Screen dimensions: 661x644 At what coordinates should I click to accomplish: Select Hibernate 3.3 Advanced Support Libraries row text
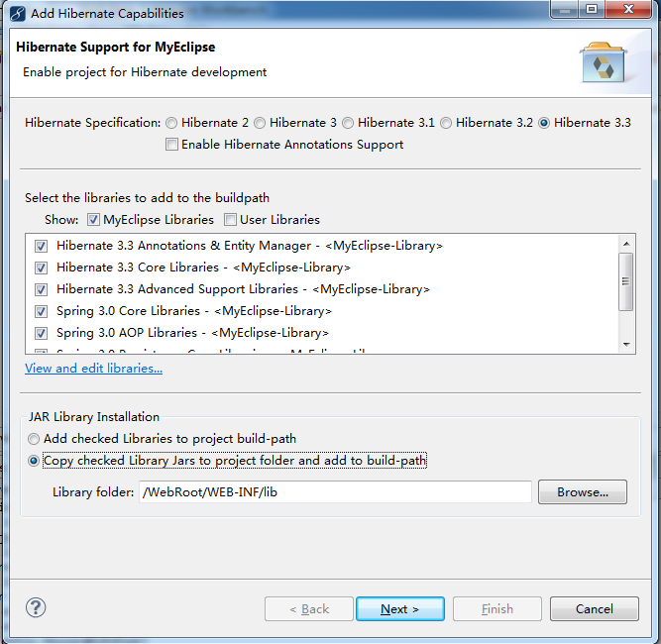pyautogui.click(x=243, y=289)
